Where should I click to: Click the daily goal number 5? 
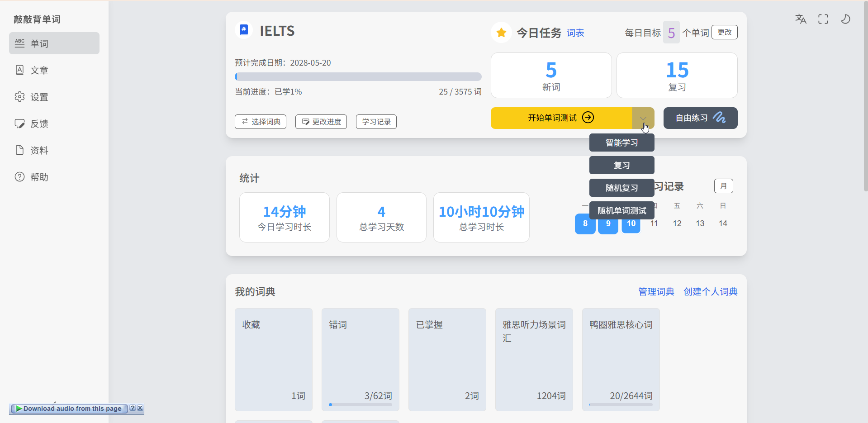click(671, 33)
